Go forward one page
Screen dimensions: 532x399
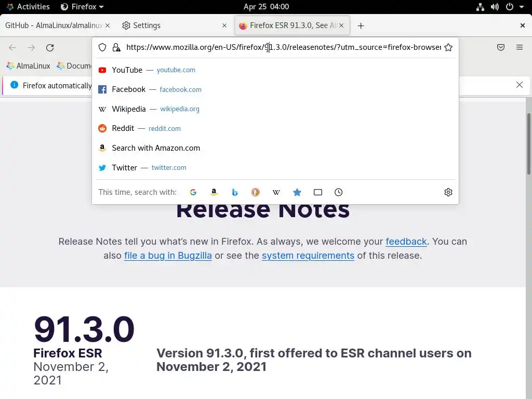31,47
